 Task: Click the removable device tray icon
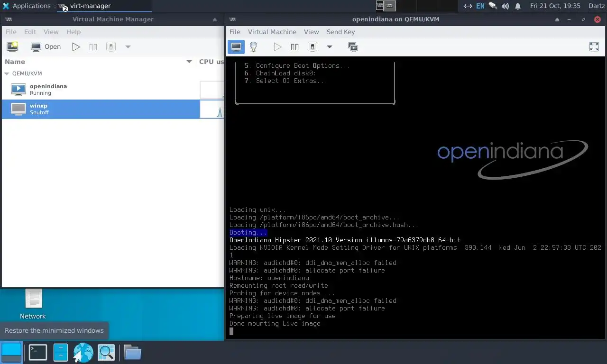point(493,6)
